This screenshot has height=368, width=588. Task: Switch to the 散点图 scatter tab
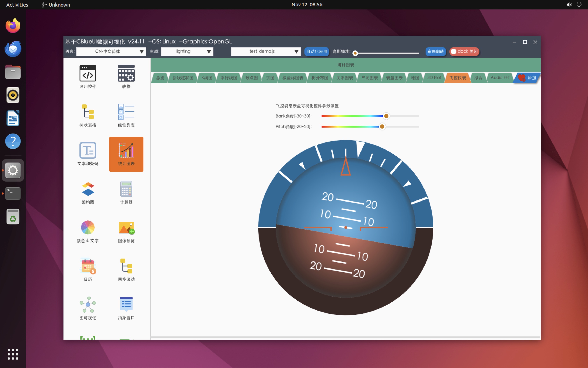tap(251, 78)
